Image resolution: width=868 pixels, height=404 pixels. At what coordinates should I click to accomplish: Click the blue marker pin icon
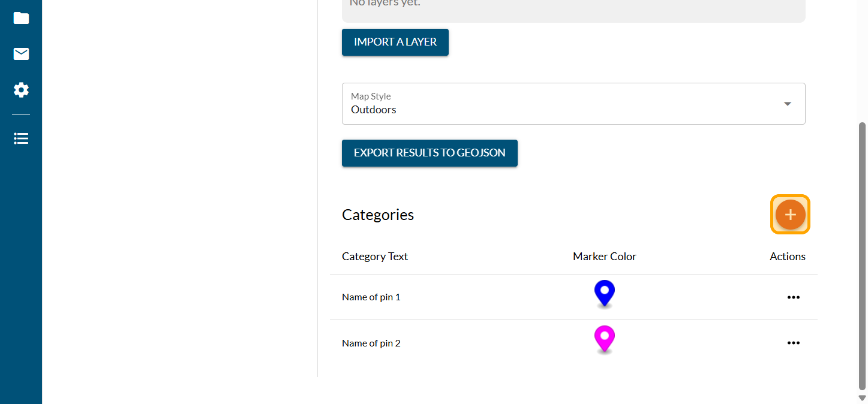[x=604, y=293]
